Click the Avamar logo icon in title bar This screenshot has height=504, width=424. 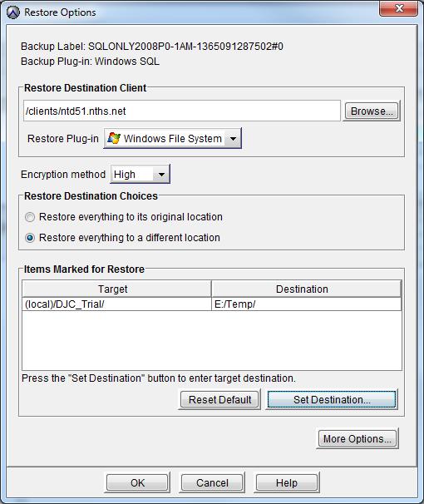tap(13, 12)
